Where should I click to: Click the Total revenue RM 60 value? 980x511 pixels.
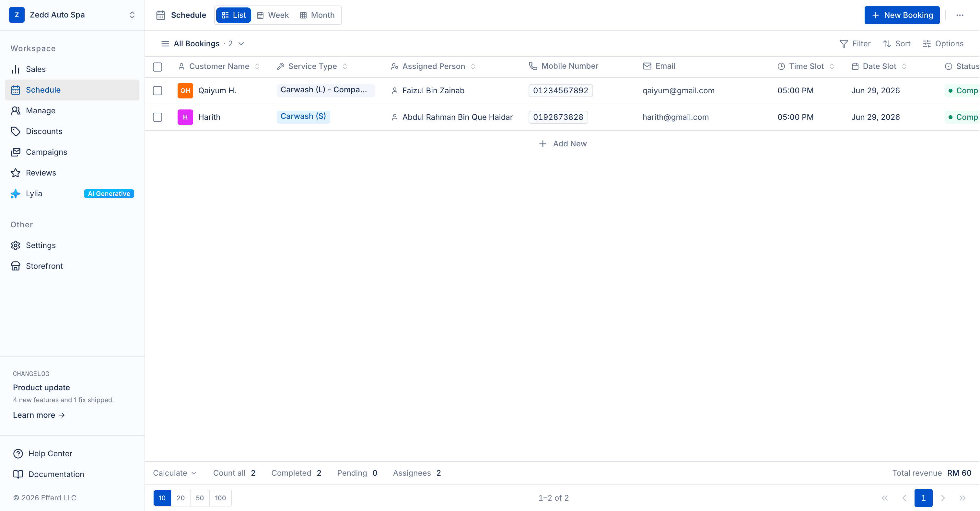(959, 473)
